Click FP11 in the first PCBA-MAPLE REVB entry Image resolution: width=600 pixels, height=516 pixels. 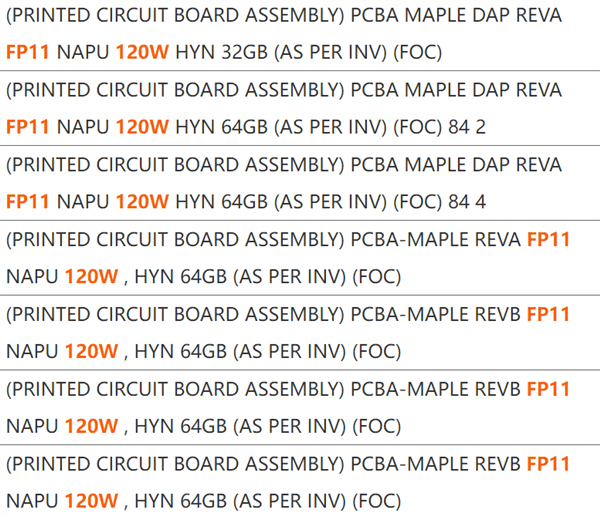point(548,314)
